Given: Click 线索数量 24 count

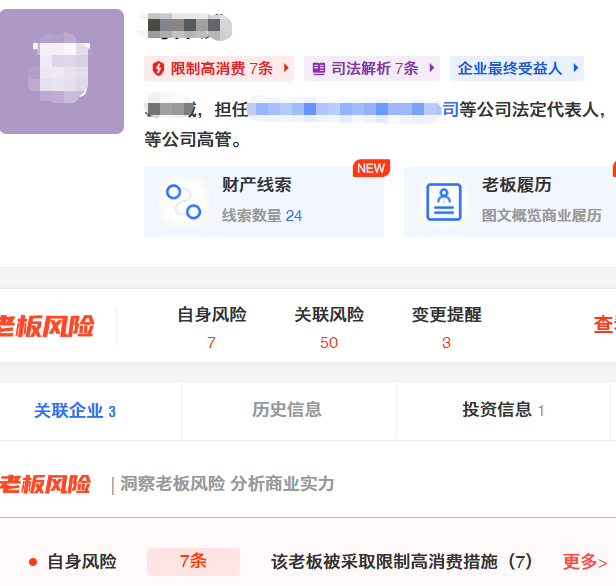Looking at the screenshot, I should pos(262,216).
